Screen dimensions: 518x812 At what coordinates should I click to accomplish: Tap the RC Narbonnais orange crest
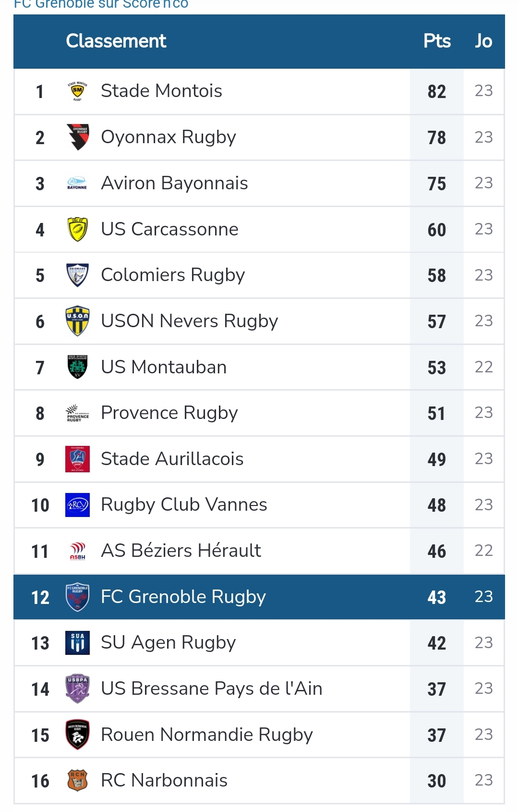click(x=77, y=781)
